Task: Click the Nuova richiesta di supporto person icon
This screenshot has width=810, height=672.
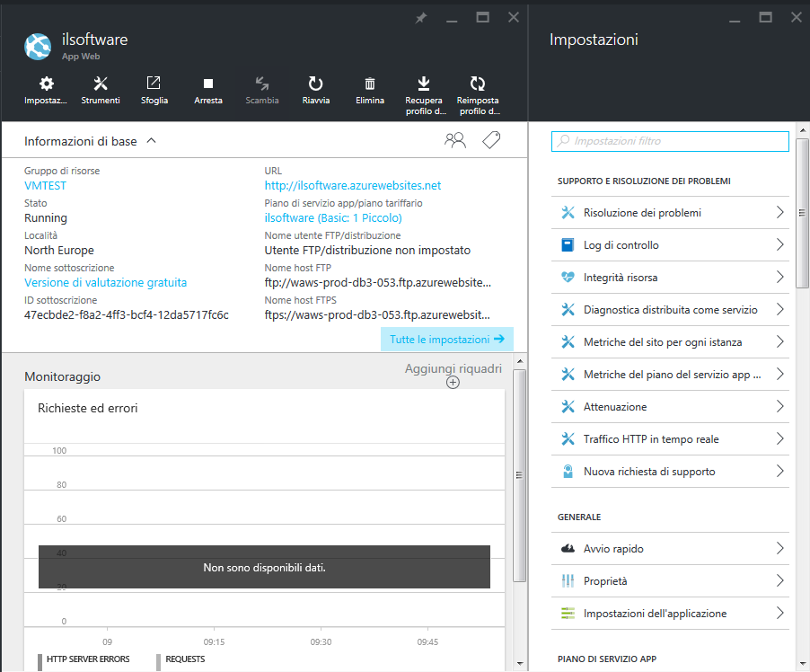Action: (x=568, y=472)
